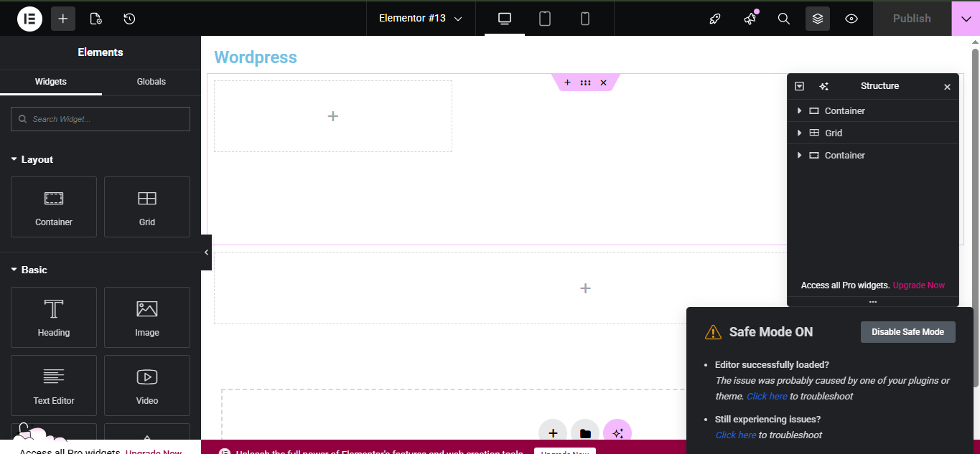The width and height of the screenshot is (980, 454).
Task: Switch to the Globals tab
Action: pyautogui.click(x=151, y=82)
